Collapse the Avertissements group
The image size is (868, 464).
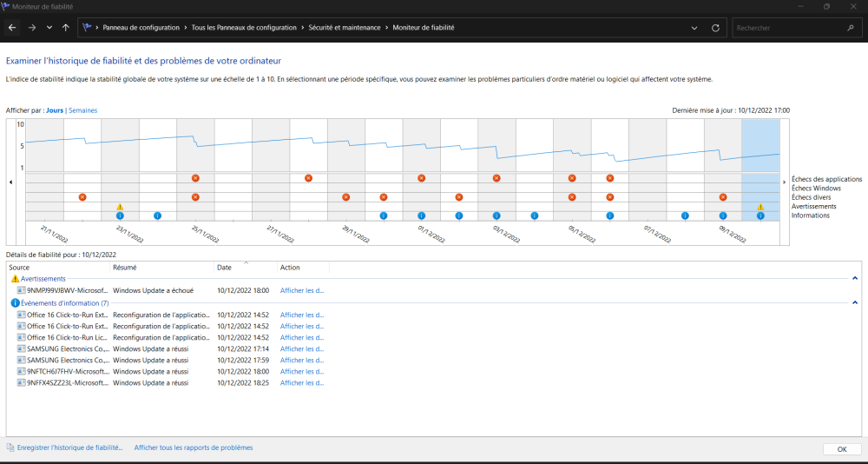tap(855, 278)
